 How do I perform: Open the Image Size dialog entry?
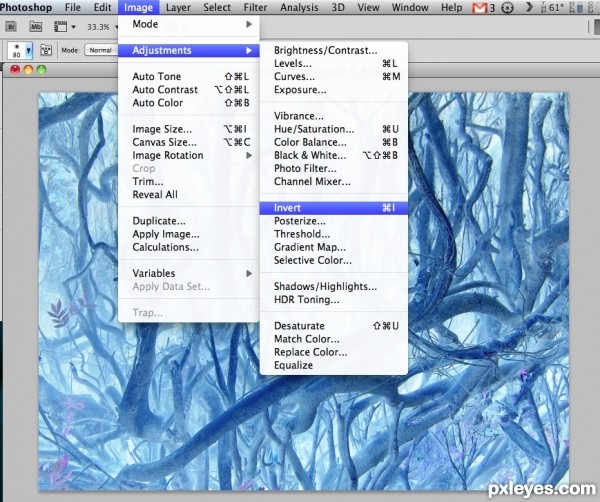(x=189, y=129)
